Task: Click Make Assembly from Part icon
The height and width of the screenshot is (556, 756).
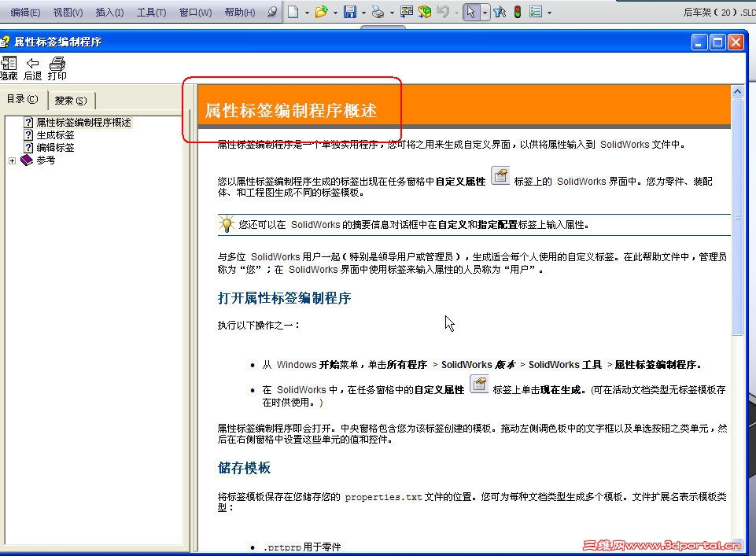Action: (x=425, y=12)
